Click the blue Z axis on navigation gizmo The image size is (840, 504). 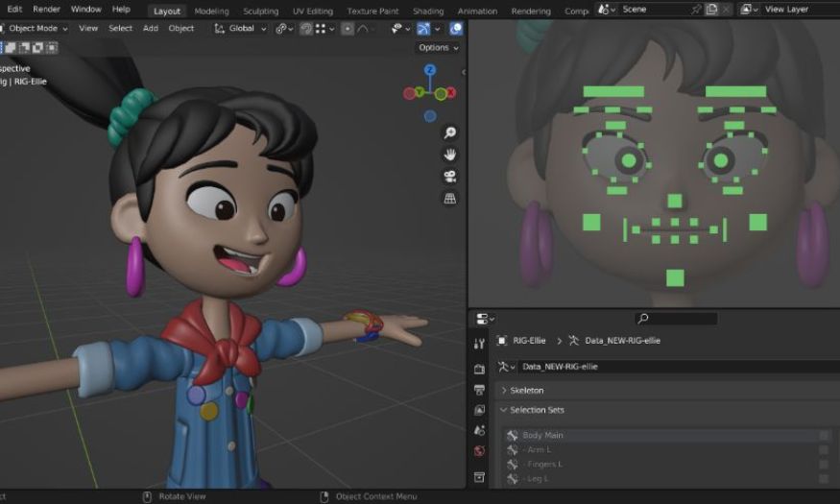pos(429,70)
